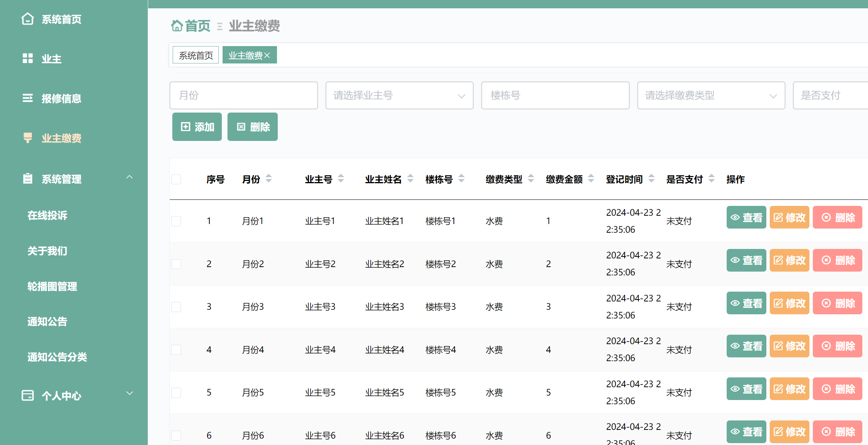Sort table by 缴费金额 column arrows
Image resolution: width=868 pixels, height=445 pixels.
point(591,178)
